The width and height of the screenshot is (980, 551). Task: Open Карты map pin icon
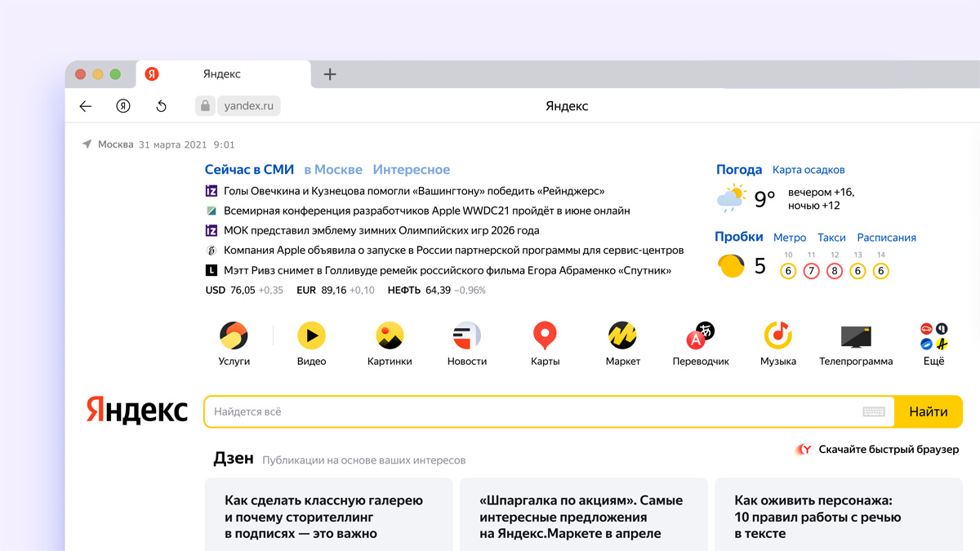[x=545, y=335]
